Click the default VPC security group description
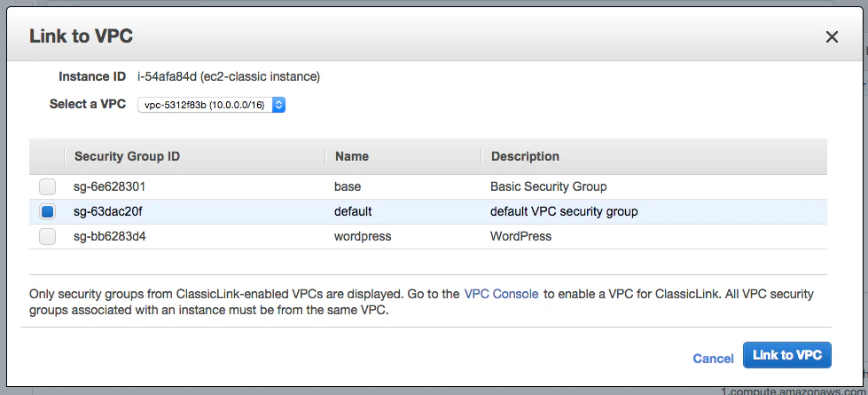Viewport: 868px width, 395px height. [x=564, y=212]
